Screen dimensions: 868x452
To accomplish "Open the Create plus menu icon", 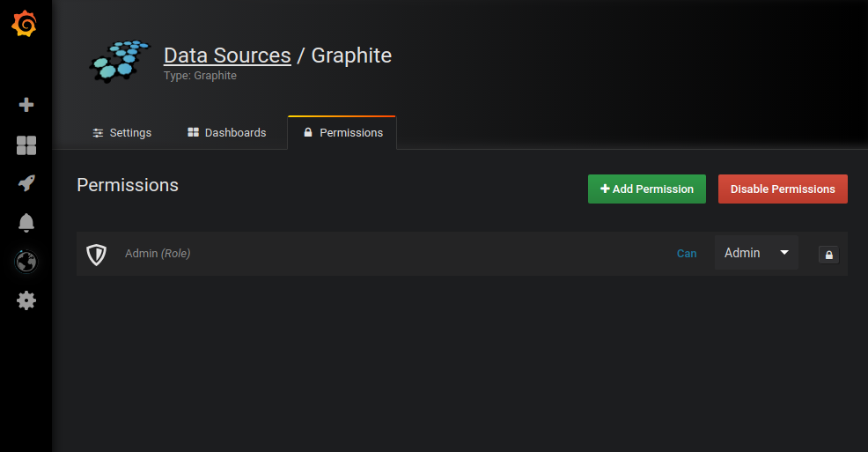I will click(26, 105).
